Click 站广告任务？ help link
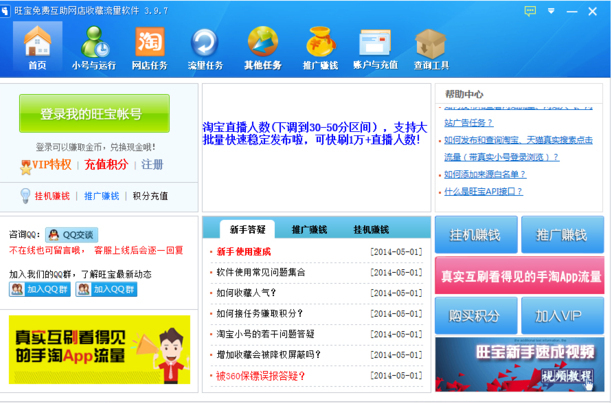The height and width of the screenshot is (403, 612). click(x=468, y=122)
